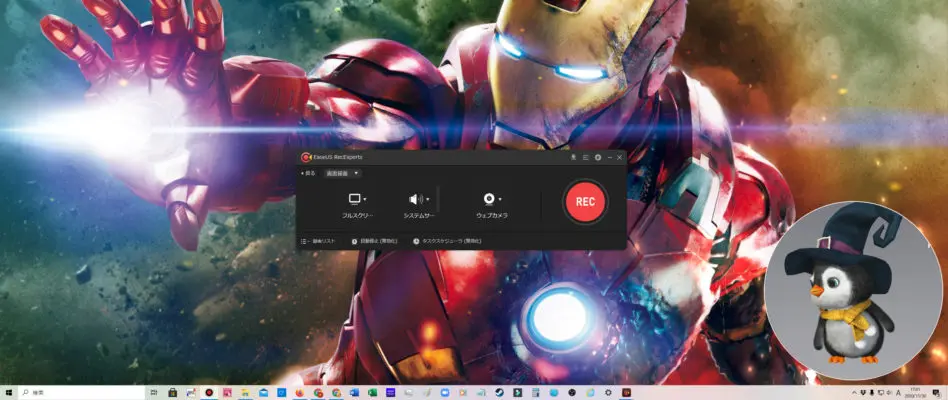Open the full screen region dropdown arrow
This screenshot has width=948, height=400.
pos(365,199)
